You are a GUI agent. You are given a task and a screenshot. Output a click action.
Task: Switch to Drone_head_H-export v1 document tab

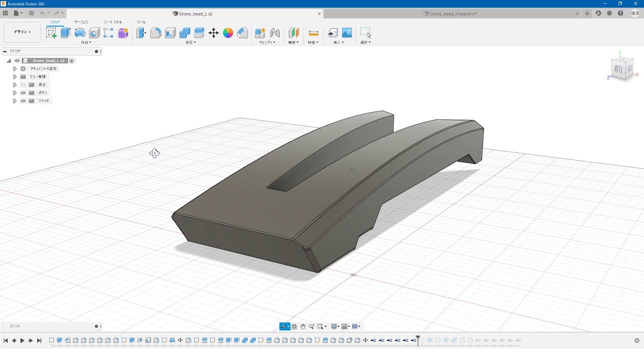pos(450,14)
